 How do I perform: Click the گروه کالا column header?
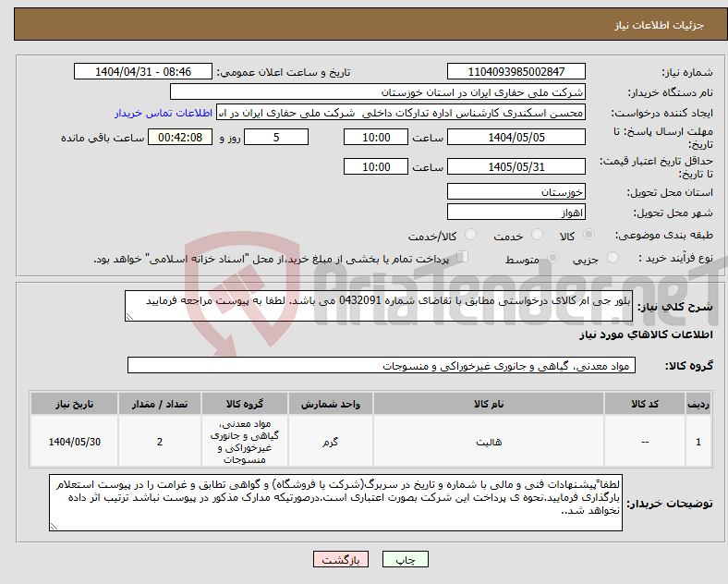pos(245,404)
